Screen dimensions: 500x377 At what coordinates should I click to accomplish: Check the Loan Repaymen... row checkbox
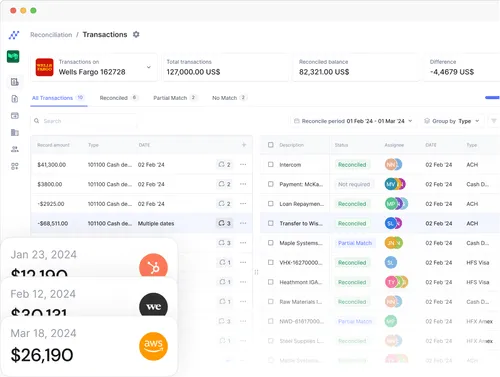point(271,204)
